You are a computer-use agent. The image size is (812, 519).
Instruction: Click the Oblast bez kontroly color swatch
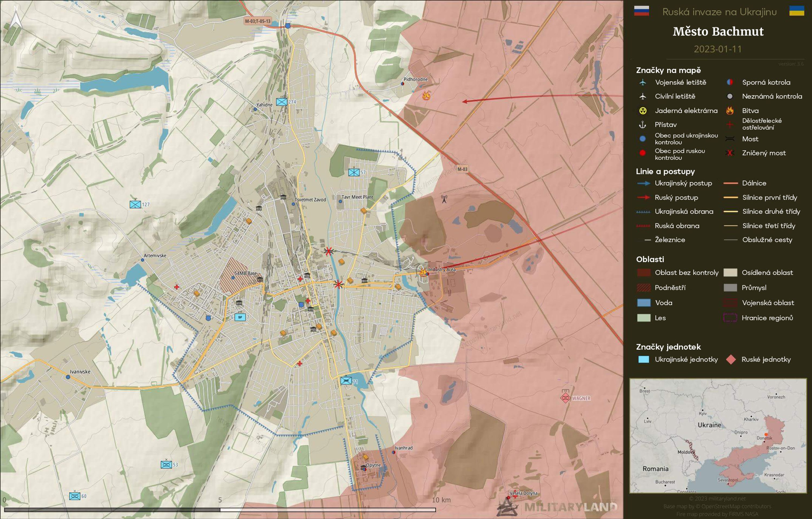(644, 273)
